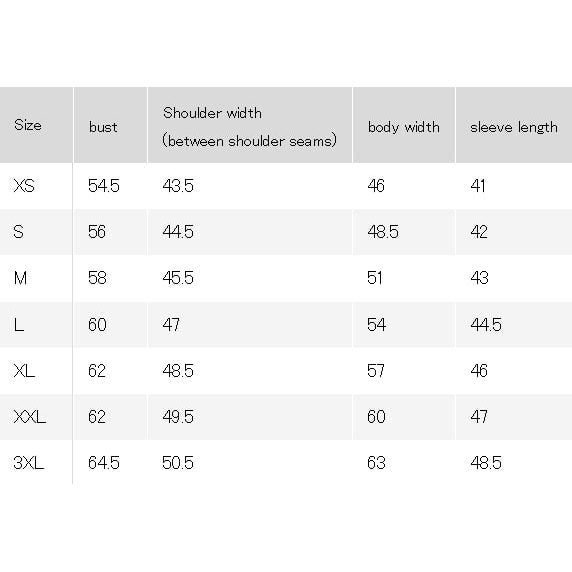Select the XL size row label
This screenshot has width=572, height=572.
[x=24, y=371]
